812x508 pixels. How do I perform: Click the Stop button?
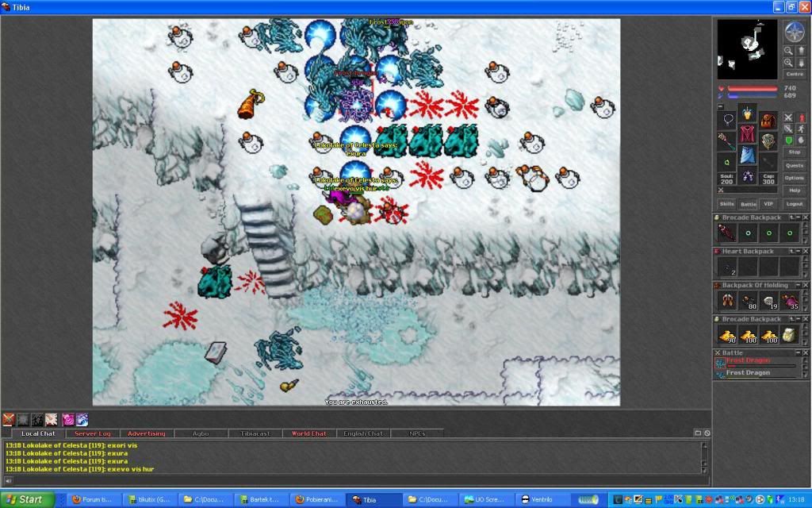(x=795, y=152)
